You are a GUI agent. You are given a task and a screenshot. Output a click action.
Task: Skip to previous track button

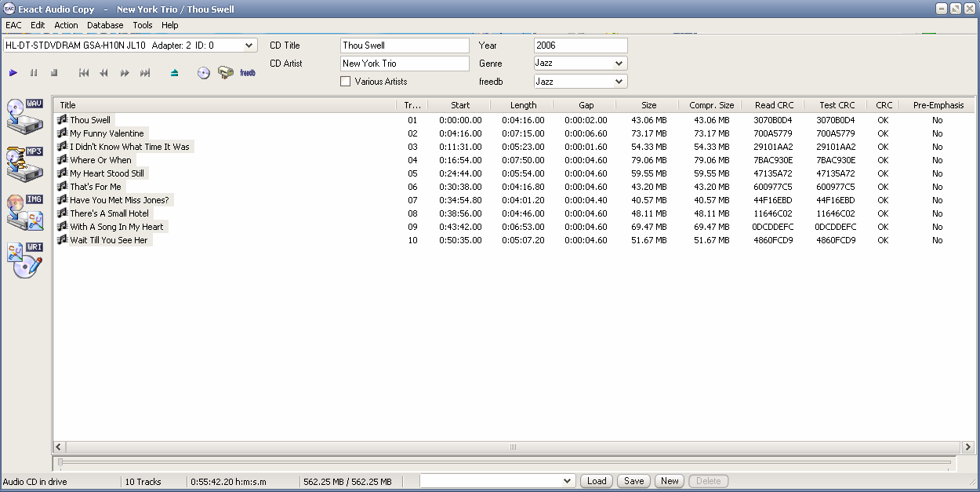(x=84, y=73)
